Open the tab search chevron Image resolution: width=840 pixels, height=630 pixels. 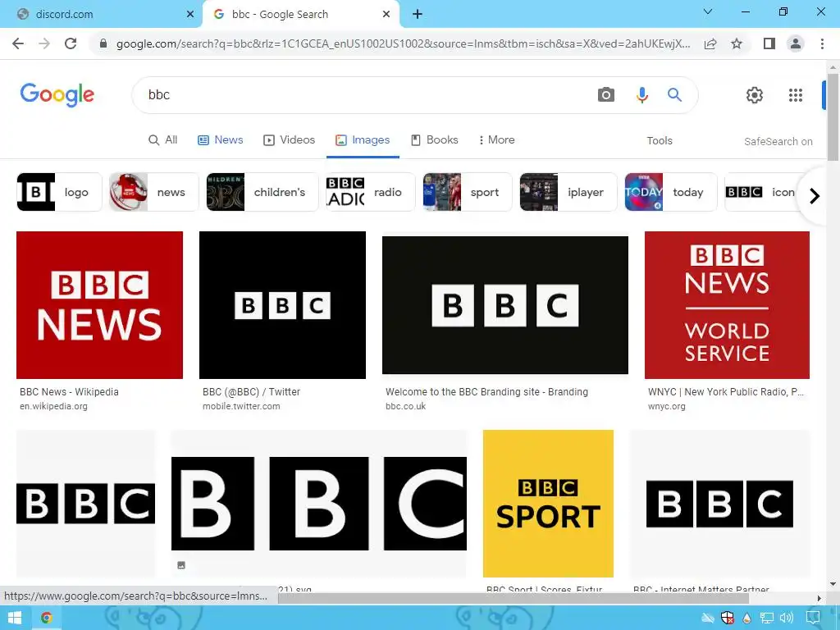coord(708,11)
